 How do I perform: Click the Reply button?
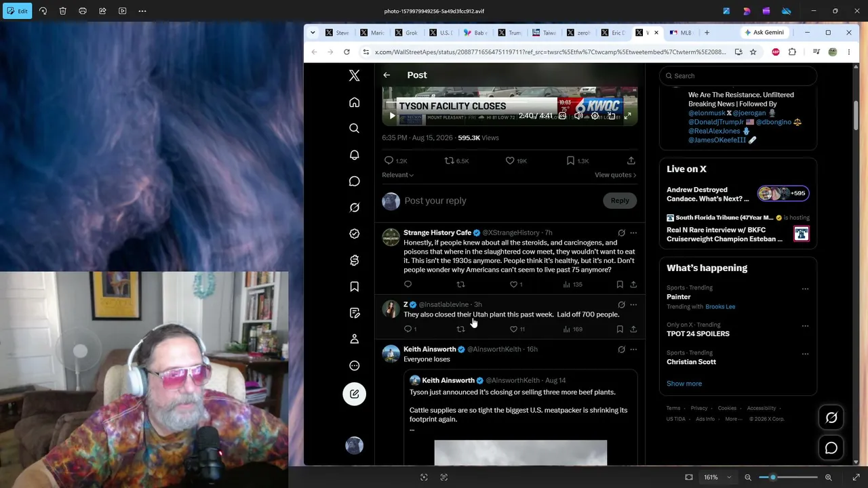pos(620,201)
